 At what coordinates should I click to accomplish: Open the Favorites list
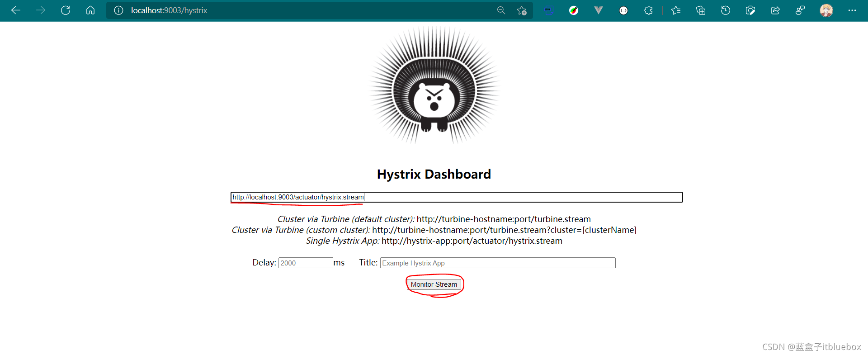coord(676,10)
